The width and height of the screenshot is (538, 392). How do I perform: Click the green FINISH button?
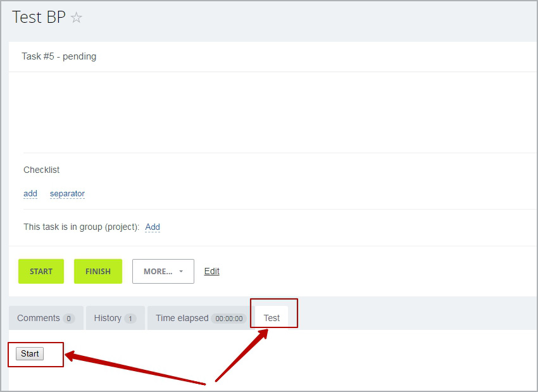[98, 271]
